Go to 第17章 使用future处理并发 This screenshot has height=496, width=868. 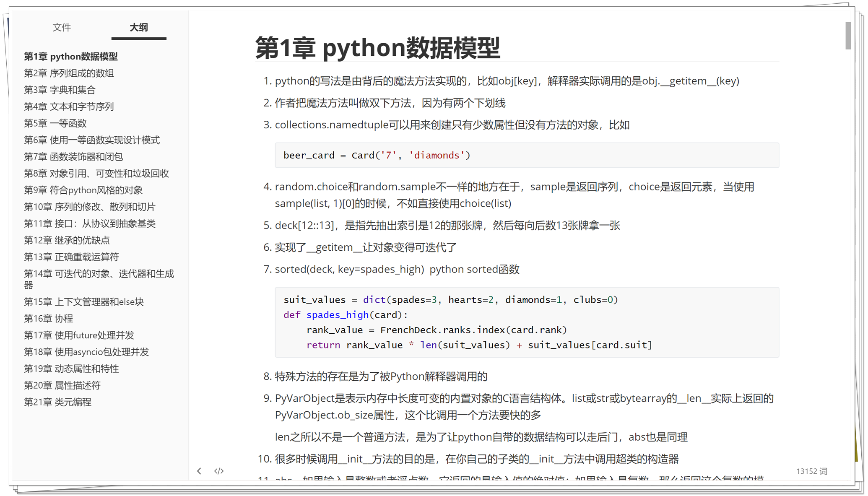[79, 335]
